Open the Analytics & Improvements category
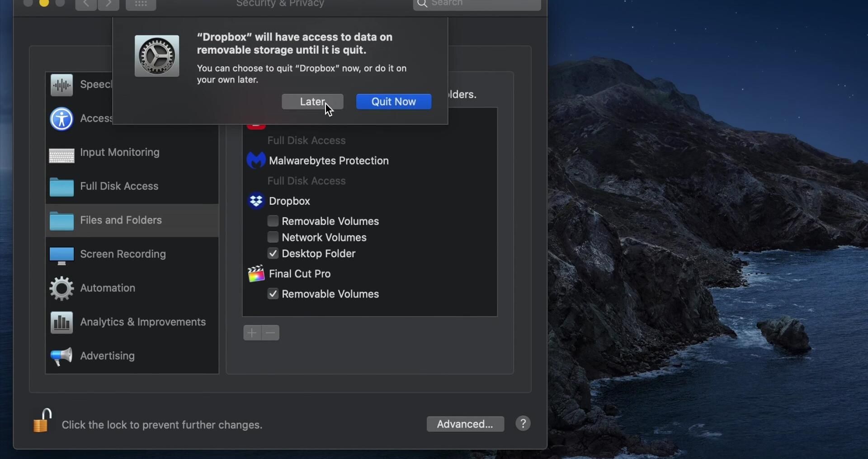This screenshot has width=868, height=459. point(132,322)
